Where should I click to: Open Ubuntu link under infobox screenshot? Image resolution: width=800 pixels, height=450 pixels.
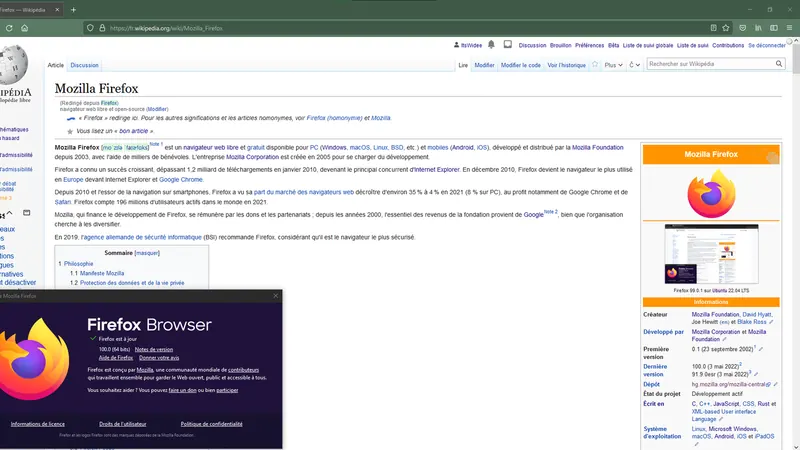(x=719, y=290)
